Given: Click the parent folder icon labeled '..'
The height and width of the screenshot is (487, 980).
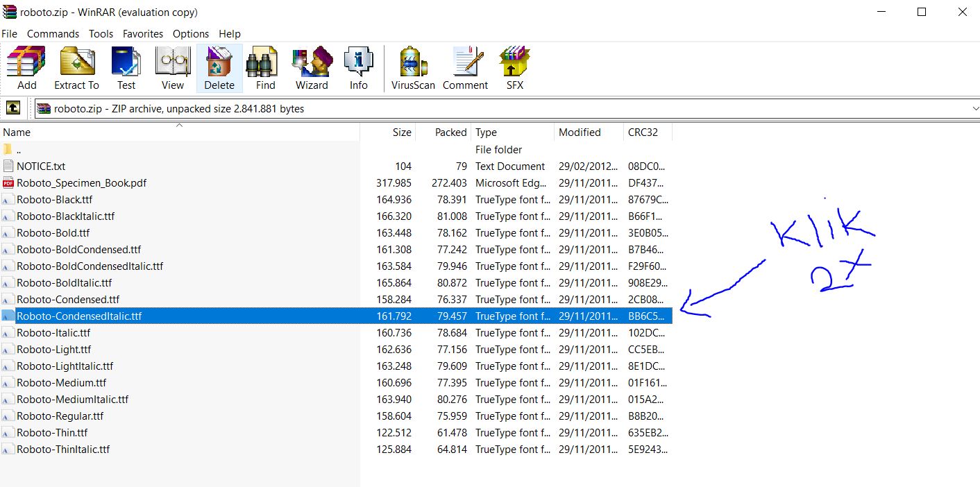Looking at the screenshot, I should 8,150.
